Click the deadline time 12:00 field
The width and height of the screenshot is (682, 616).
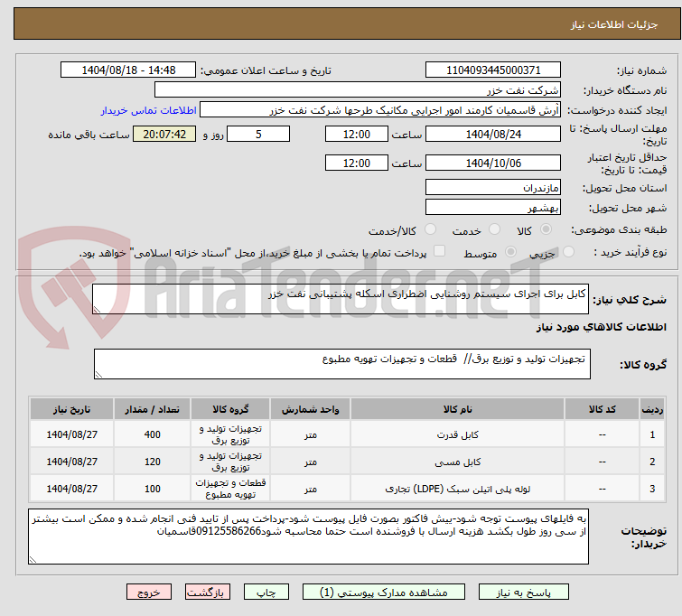(x=356, y=134)
